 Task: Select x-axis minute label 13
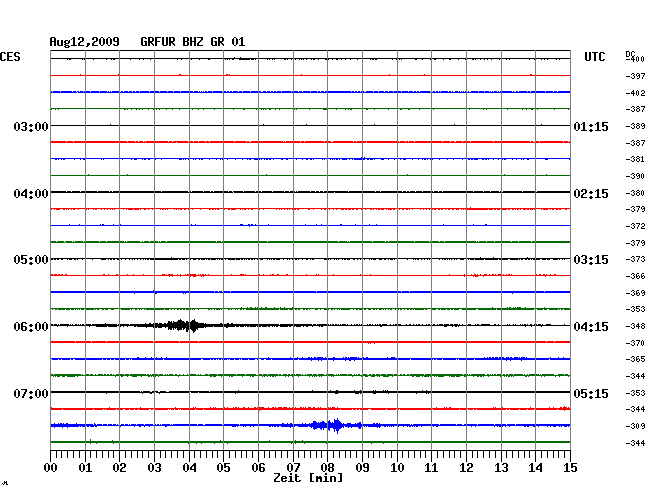501,467
